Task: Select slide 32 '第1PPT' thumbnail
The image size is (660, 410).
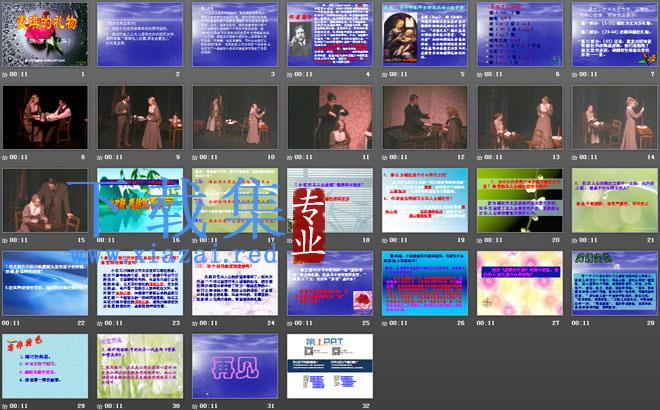Action: tap(330, 366)
